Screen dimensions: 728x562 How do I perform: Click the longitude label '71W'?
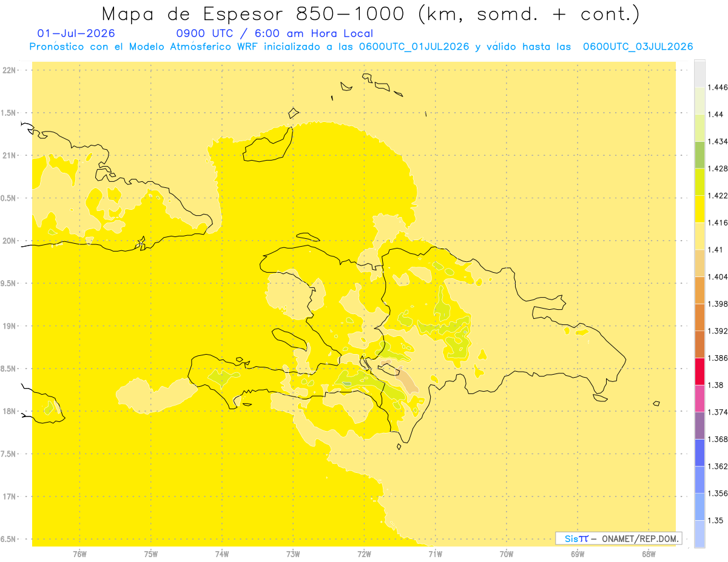(435, 554)
